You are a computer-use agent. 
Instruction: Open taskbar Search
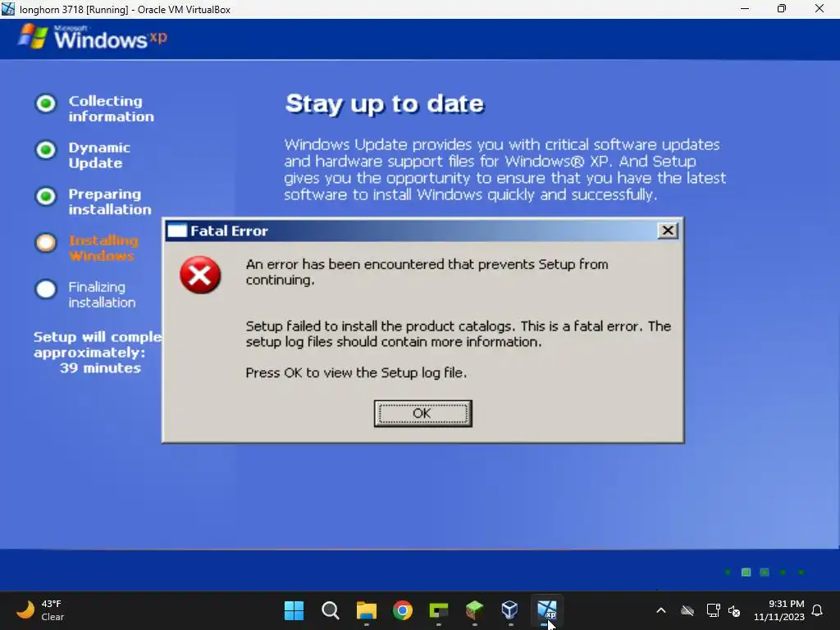click(x=330, y=610)
